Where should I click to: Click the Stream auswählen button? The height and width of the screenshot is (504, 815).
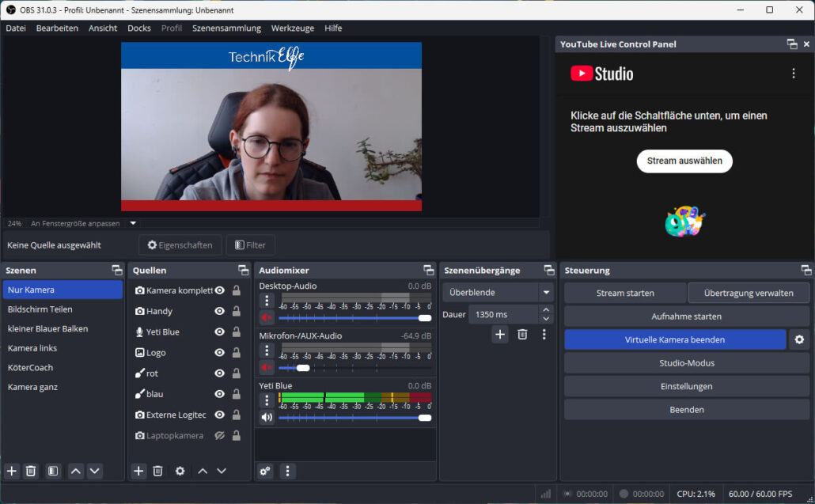[x=684, y=161]
